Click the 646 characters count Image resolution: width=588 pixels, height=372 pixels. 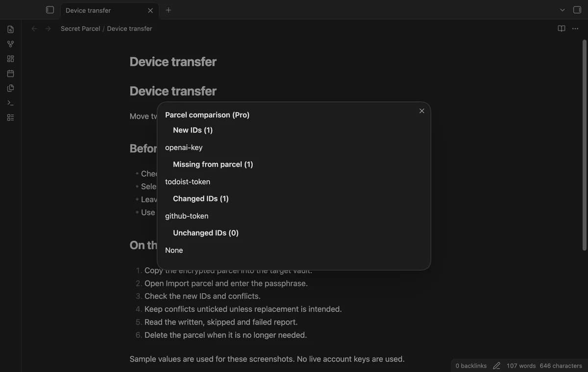(561, 366)
